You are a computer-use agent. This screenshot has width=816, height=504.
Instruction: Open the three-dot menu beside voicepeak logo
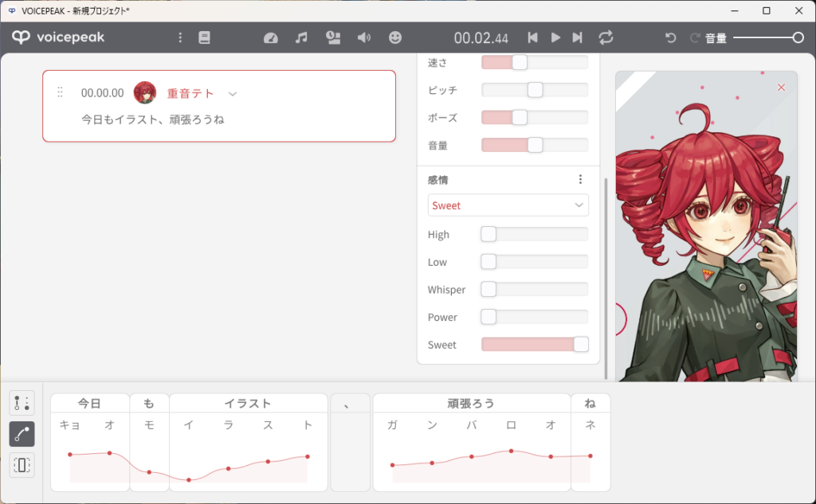coord(180,37)
